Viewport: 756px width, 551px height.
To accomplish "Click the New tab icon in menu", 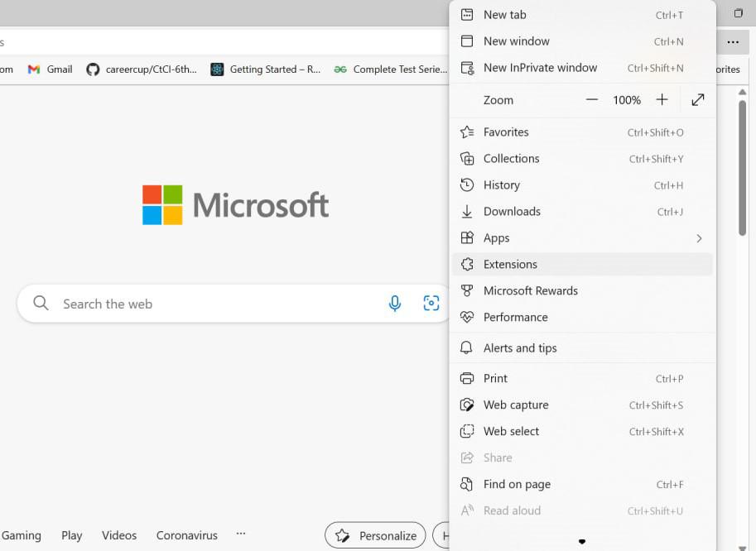I will pos(467,15).
